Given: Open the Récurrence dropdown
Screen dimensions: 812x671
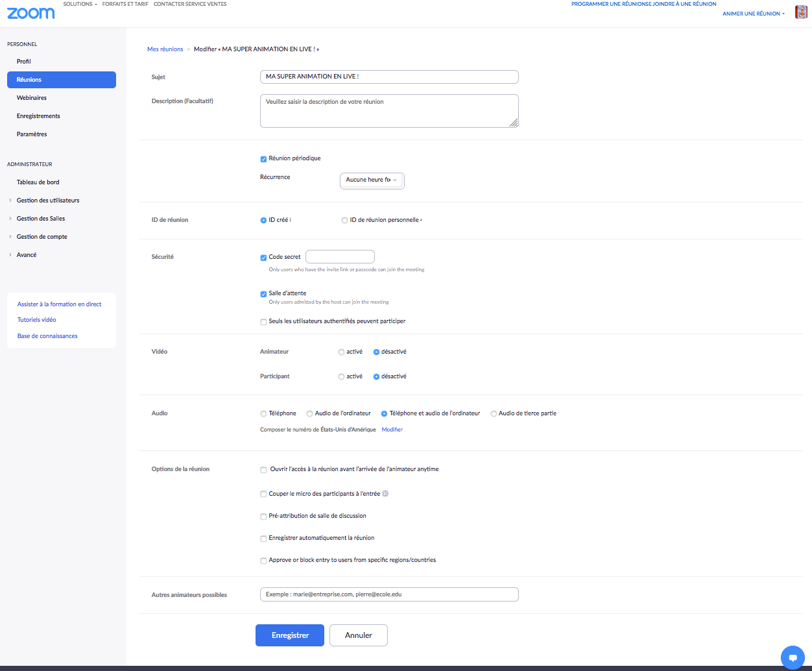Looking at the screenshot, I should [x=372, y=180].
